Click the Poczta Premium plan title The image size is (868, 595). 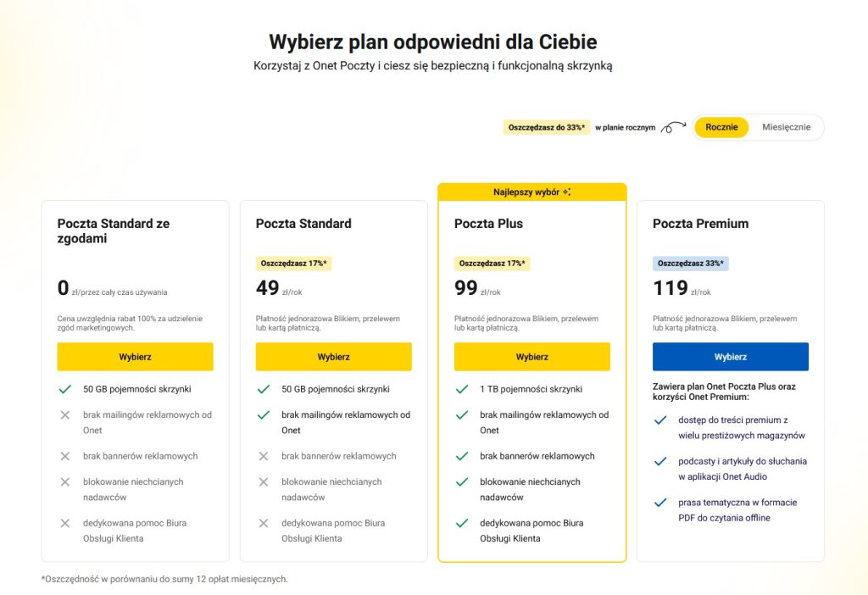tap(700, 224)
